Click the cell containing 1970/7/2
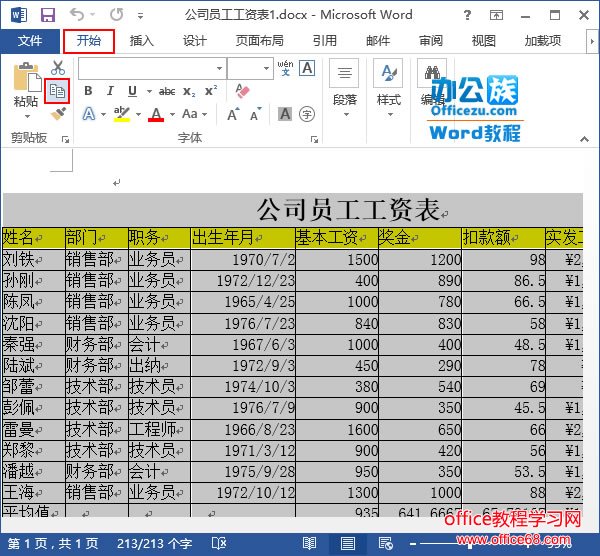This screenshot has height=556, width=600. point(243,259)
